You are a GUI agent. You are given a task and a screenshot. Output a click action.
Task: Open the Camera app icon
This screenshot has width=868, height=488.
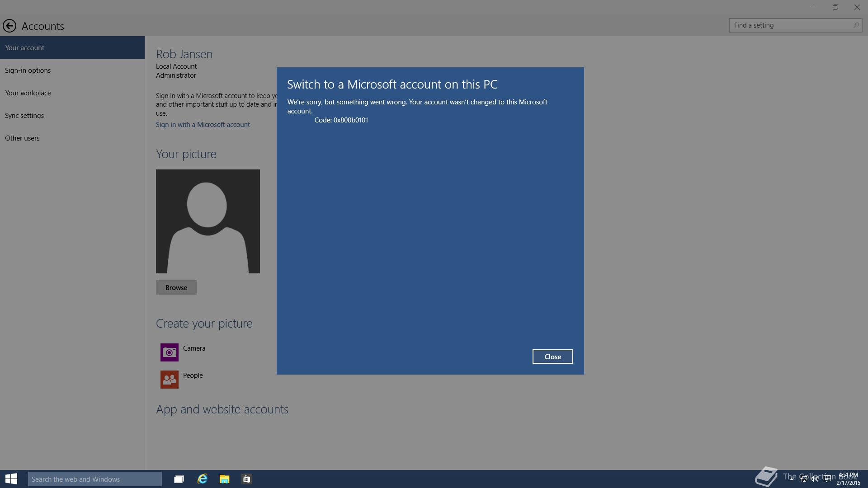pyautogui.click(x=170, y=352)
